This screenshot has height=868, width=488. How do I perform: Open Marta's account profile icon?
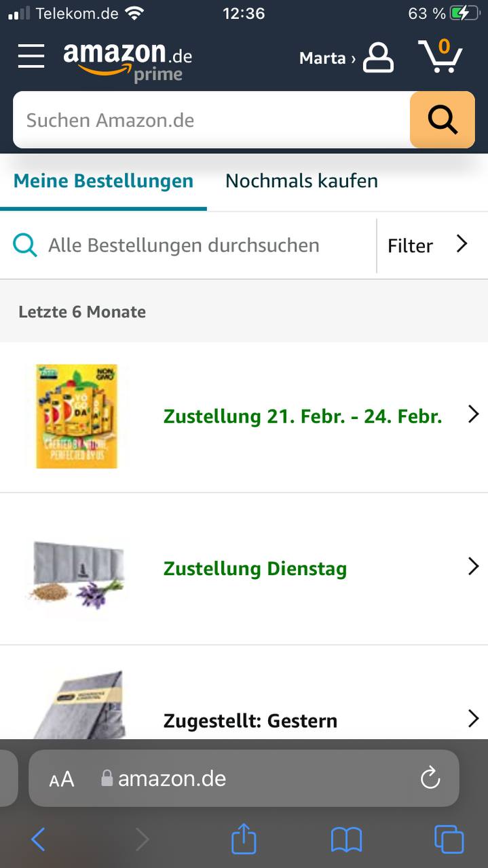point(378,58)
